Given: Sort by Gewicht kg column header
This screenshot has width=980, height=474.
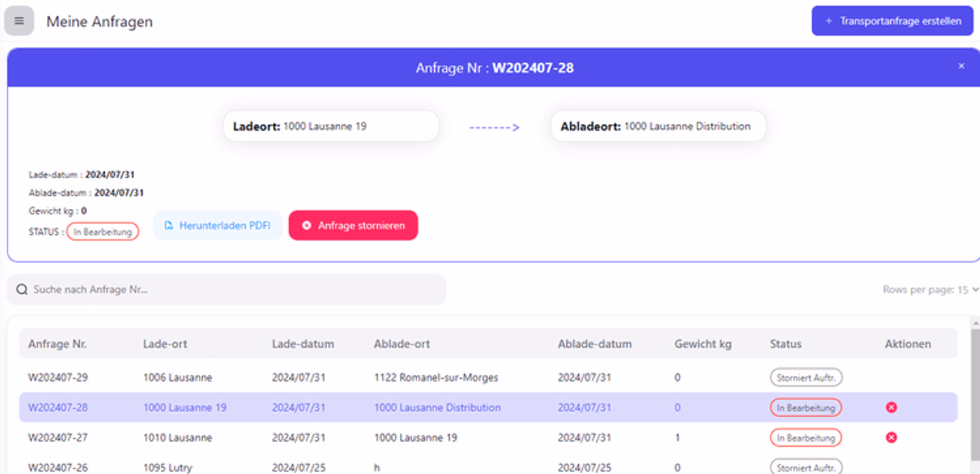Looking at the screenshot, I should [702, 344].
